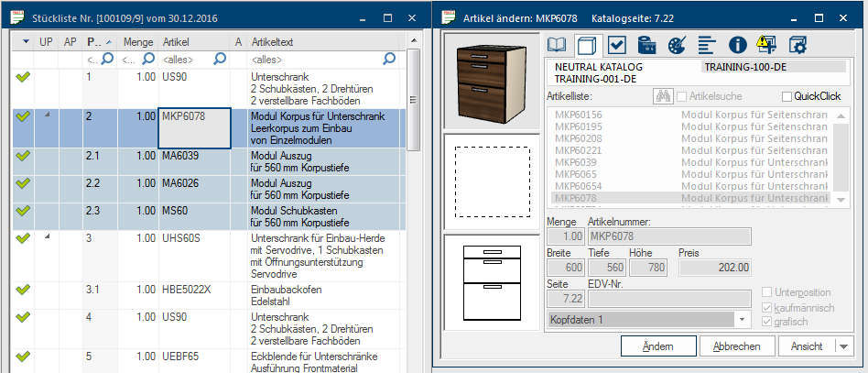Open the information icon tab
The height and width of the screenshot is (373, 868).
pos(736,45)
